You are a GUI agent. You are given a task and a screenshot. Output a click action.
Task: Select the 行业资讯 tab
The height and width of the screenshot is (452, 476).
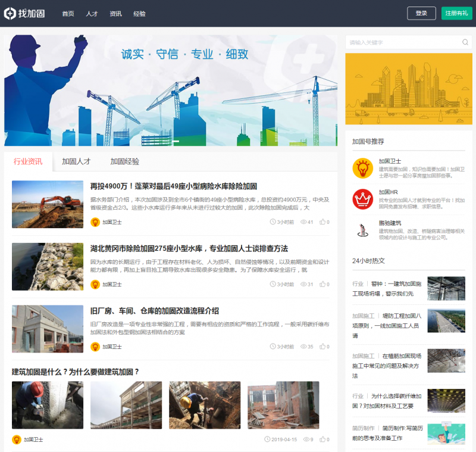28,161
